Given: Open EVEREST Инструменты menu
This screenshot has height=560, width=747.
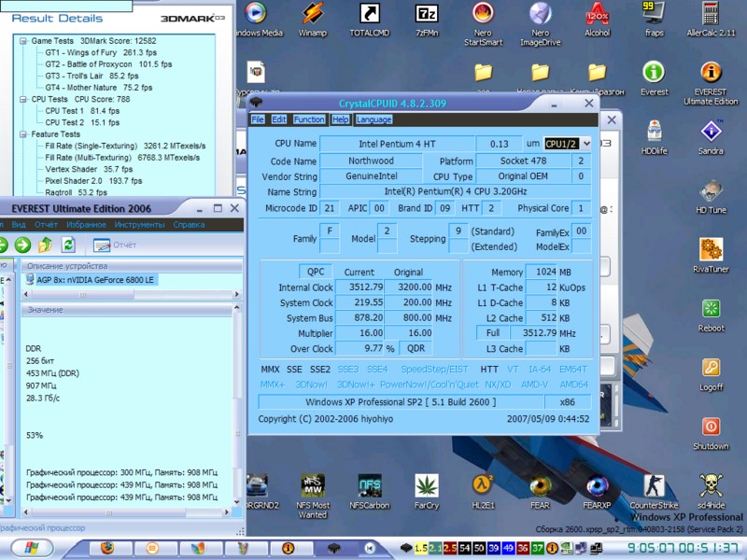Looking at the screenshot, I should [x=139, y=224].
